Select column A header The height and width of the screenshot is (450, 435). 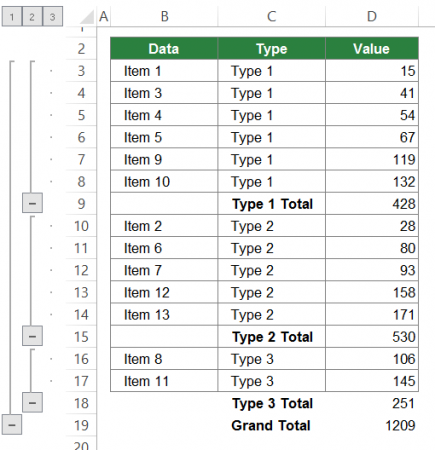pyautogui.click(x=104, y=16)
